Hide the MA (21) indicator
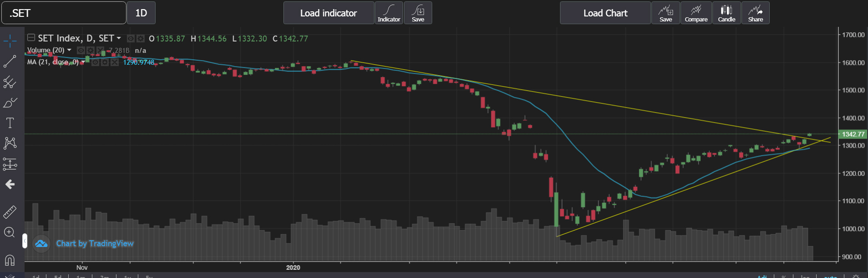 96,62
